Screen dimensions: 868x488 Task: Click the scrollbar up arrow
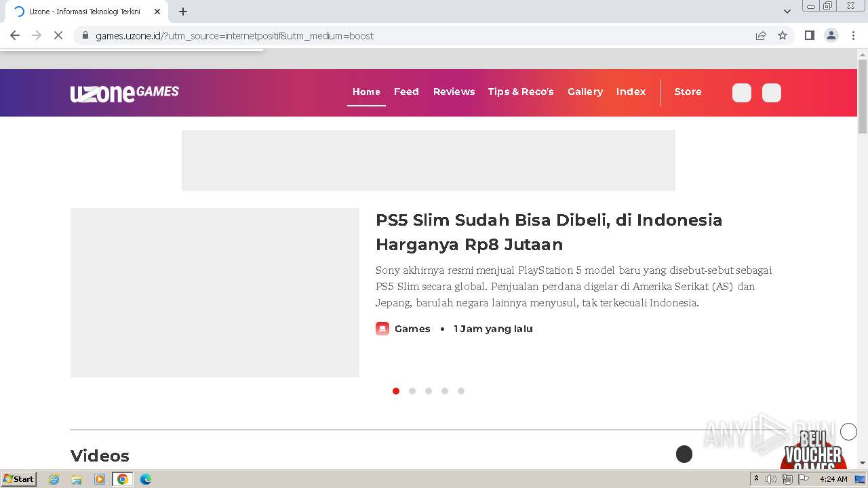coord(863,54)
